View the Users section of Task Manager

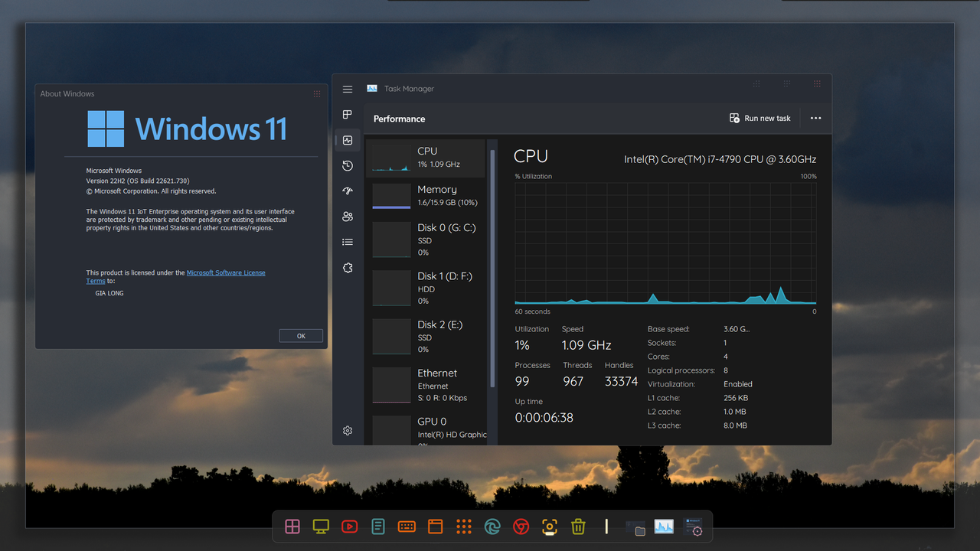coord(347,217)
